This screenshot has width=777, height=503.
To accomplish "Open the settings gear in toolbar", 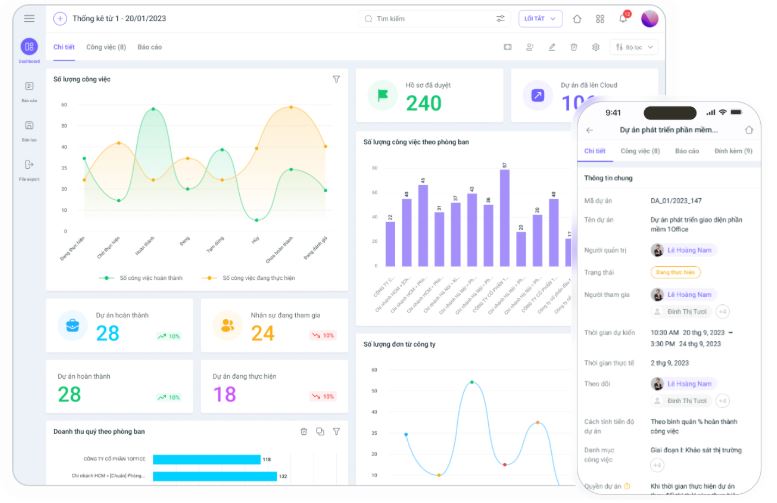I will point(596,47).
